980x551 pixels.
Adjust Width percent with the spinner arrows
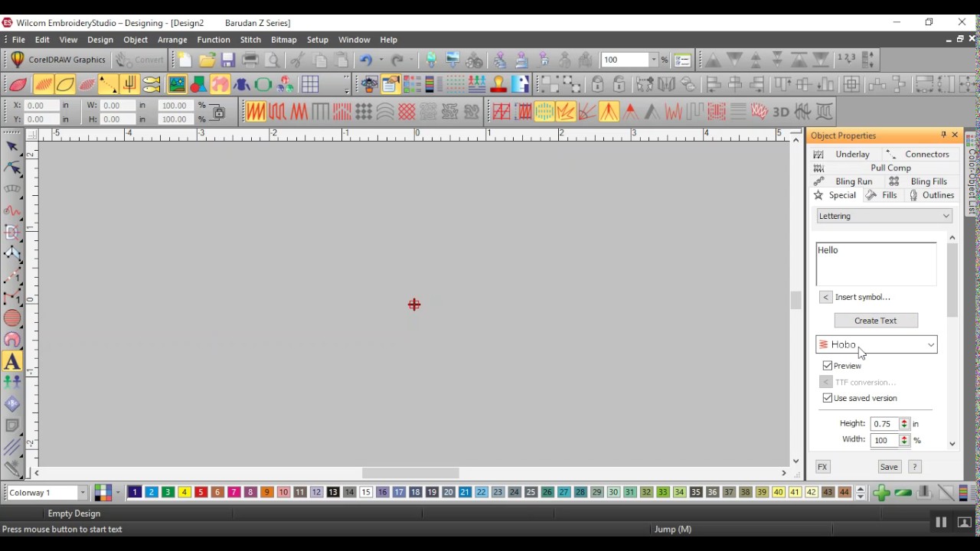coord(904,440)
